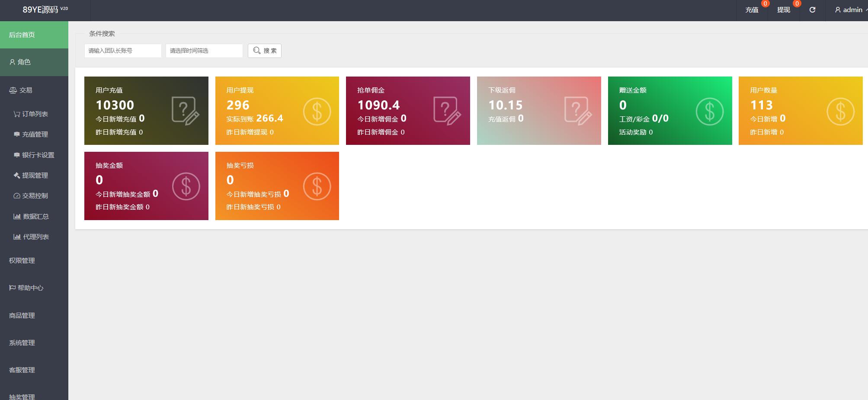The image size is (868, 400).
Task: Open 交易控制 in sidebar
Action: 34,196
